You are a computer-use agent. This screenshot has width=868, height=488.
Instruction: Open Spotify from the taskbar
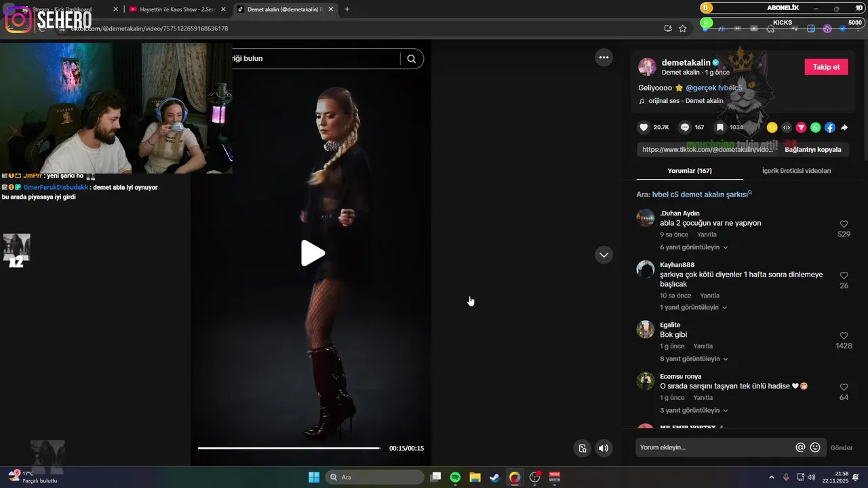click(x=455, y=477)
